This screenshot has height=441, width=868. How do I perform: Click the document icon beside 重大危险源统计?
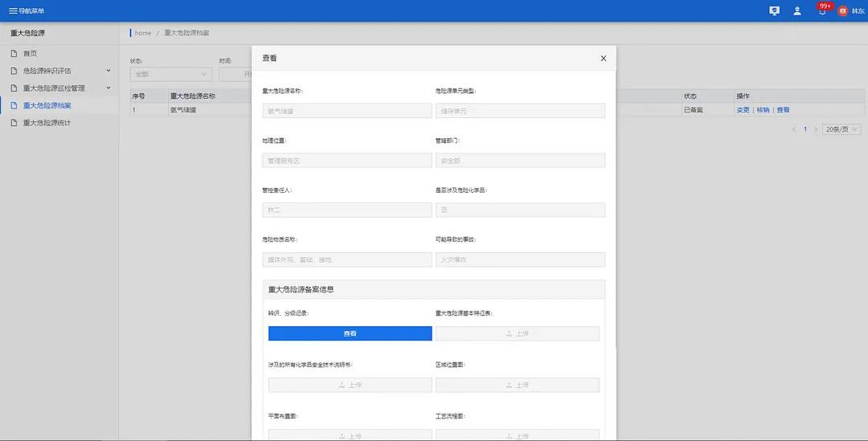click(x=14, y=123)
